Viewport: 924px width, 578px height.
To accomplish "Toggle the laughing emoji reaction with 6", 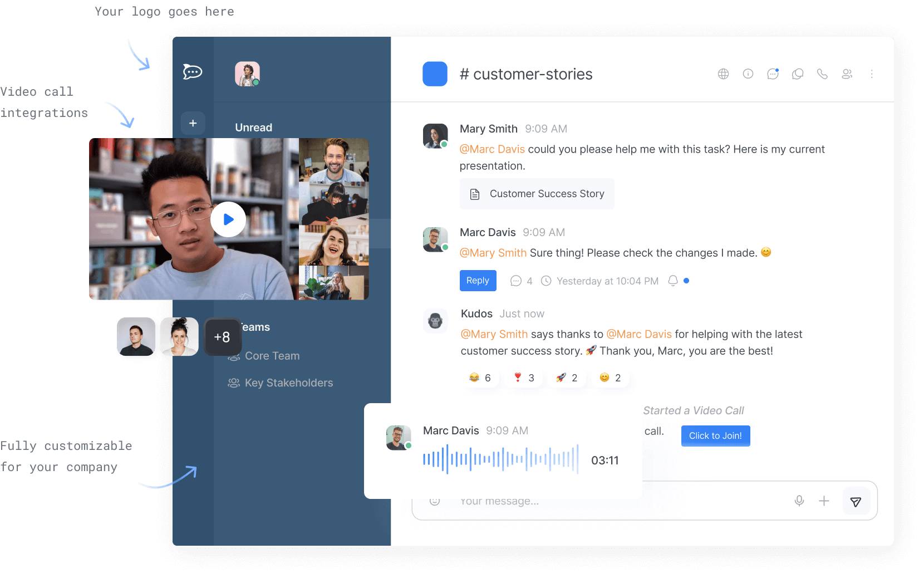I will tap(480, 378).
